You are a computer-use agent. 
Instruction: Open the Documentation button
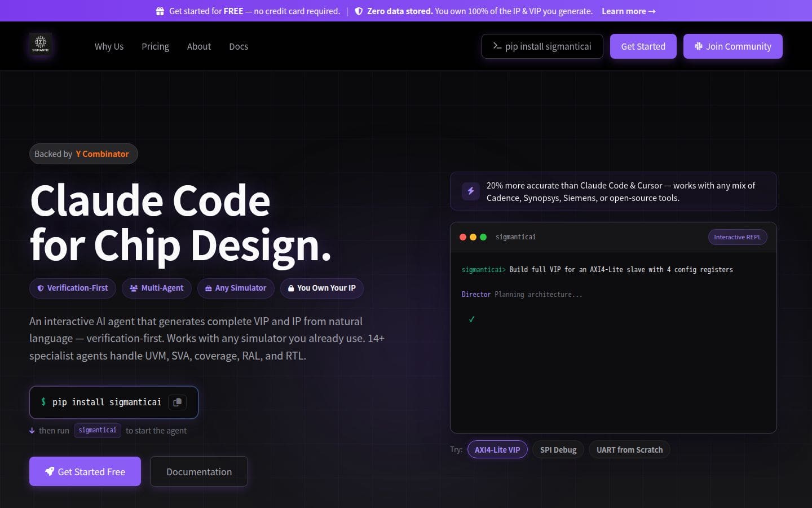[199, 471]
